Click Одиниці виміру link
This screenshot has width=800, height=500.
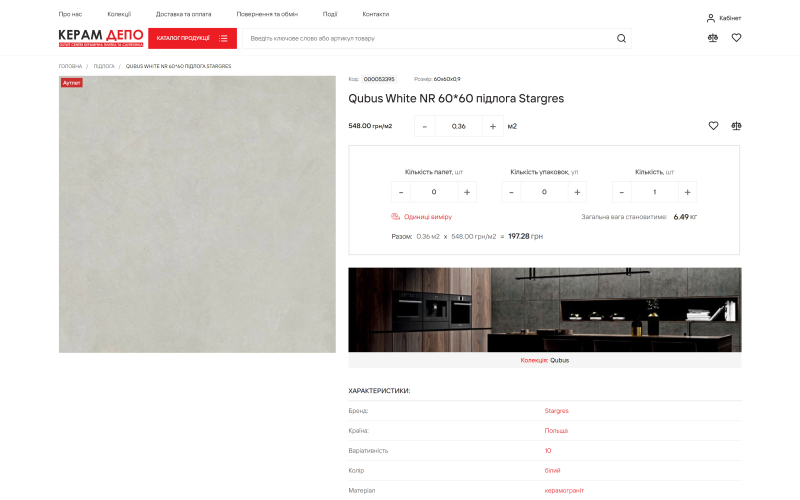pyautogui.click(x=428, y=217)
